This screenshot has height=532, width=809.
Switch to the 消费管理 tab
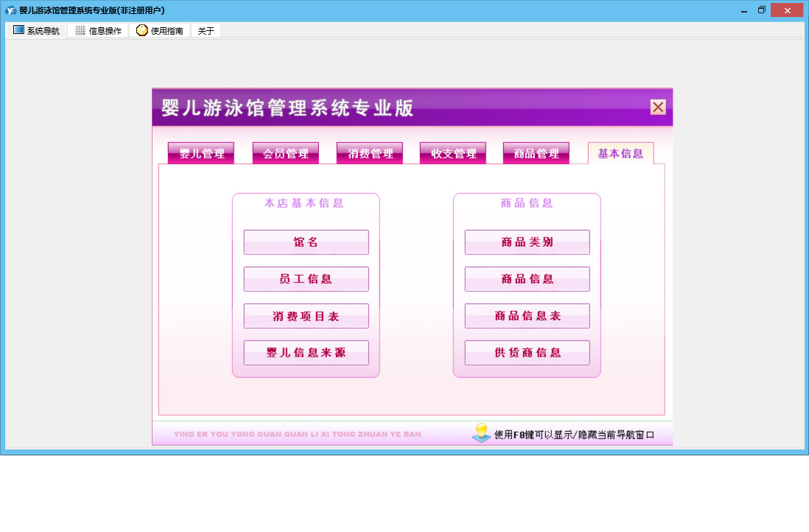369,153
